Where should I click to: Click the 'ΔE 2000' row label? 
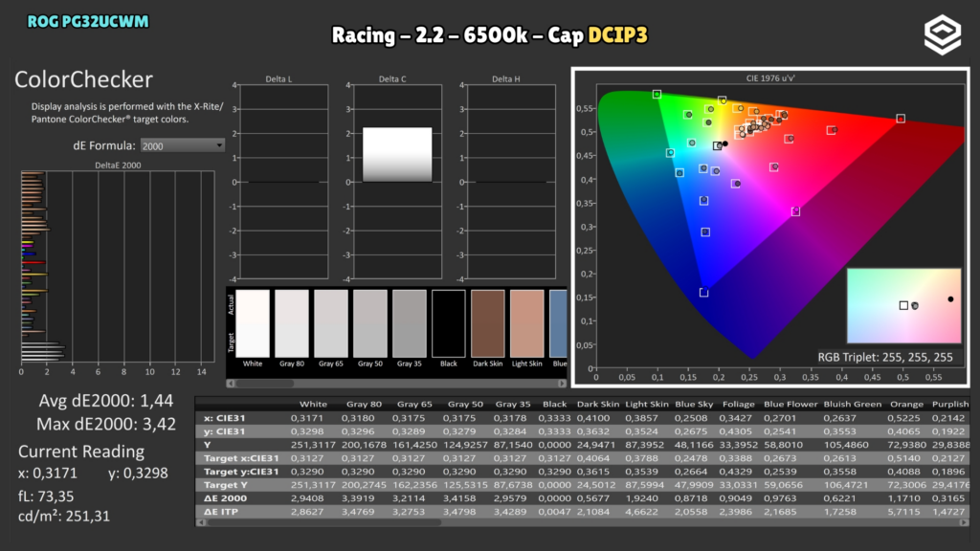(225, 498)
